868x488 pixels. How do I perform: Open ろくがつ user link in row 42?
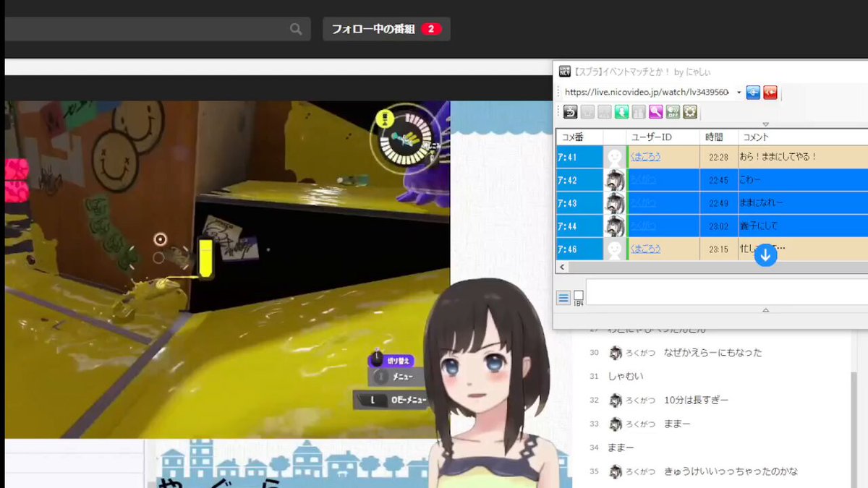coord(644,179)
